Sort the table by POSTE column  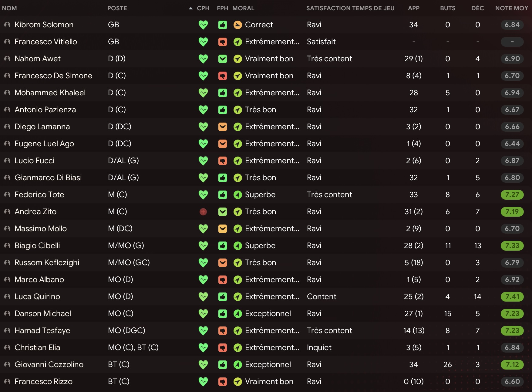click(117, 8)
